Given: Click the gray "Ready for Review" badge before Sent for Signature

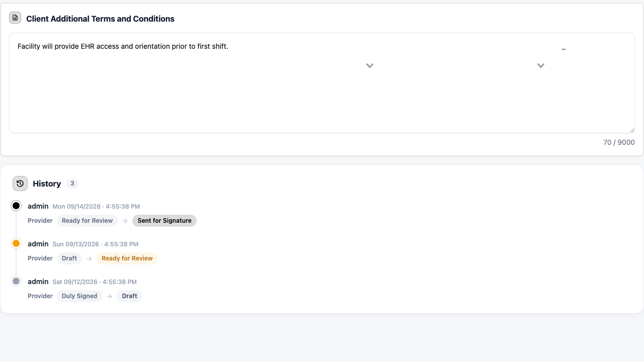Looking at the screenshot, I should click(x=87, y=221).
